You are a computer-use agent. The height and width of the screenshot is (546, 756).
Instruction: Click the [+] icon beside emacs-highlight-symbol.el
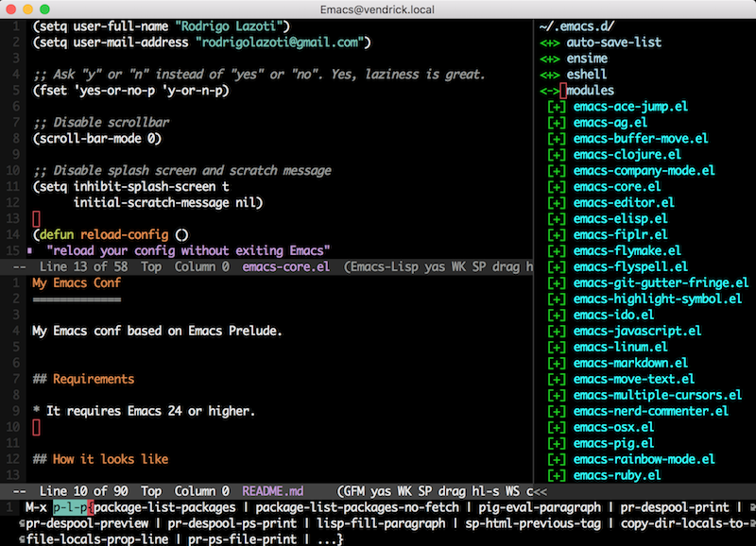557,299
